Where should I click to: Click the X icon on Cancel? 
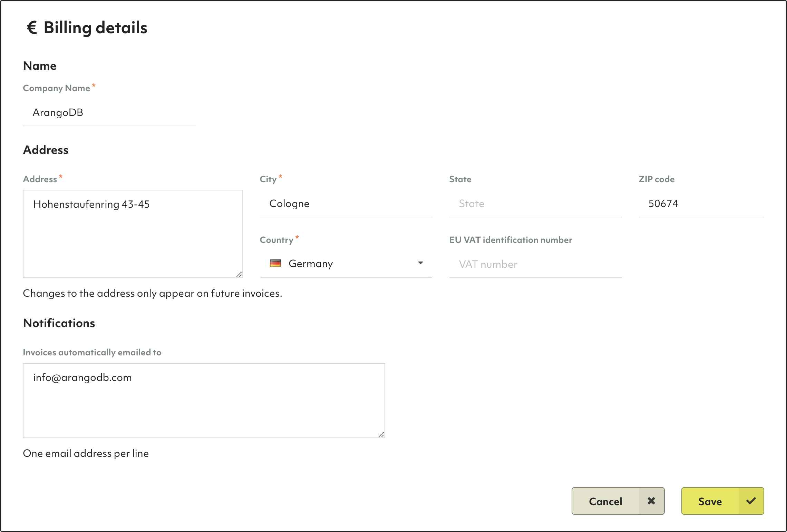click(x=651, y=501)
